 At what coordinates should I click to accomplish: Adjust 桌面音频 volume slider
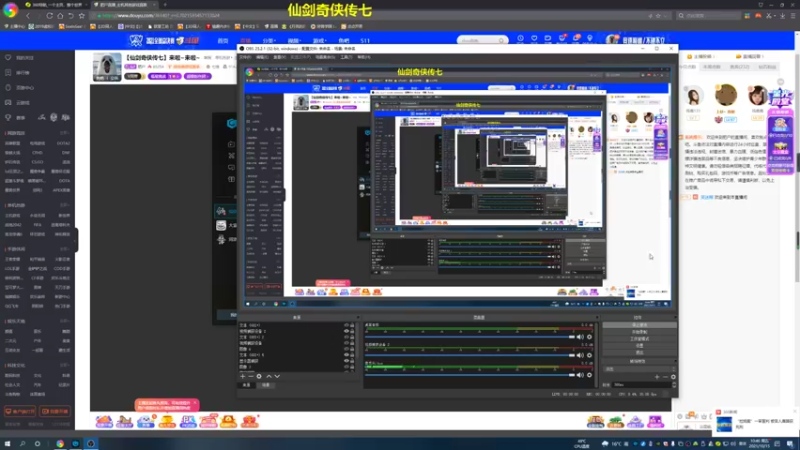click(x=469, y=337)
